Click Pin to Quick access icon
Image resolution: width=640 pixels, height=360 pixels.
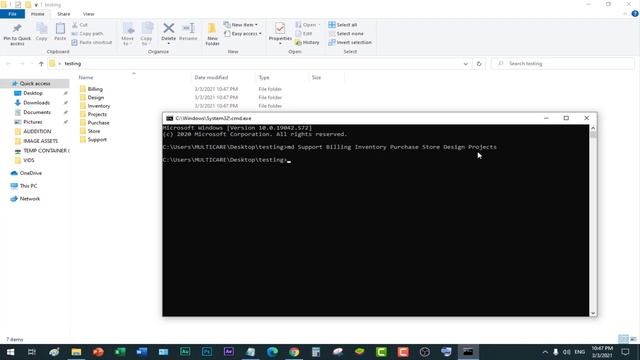point(17,29)
